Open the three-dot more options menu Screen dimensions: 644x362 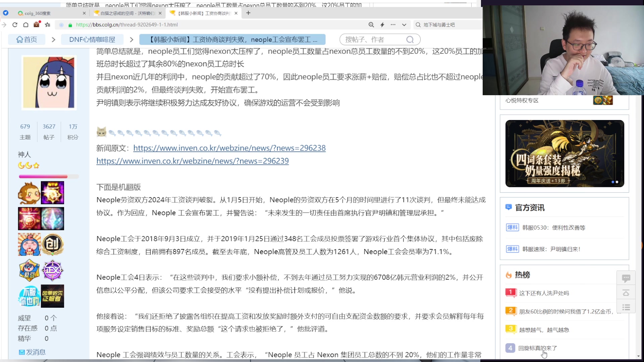(393, 25)
